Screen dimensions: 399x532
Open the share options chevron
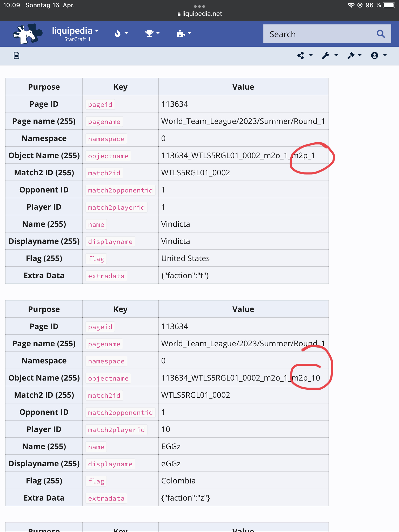311,56
